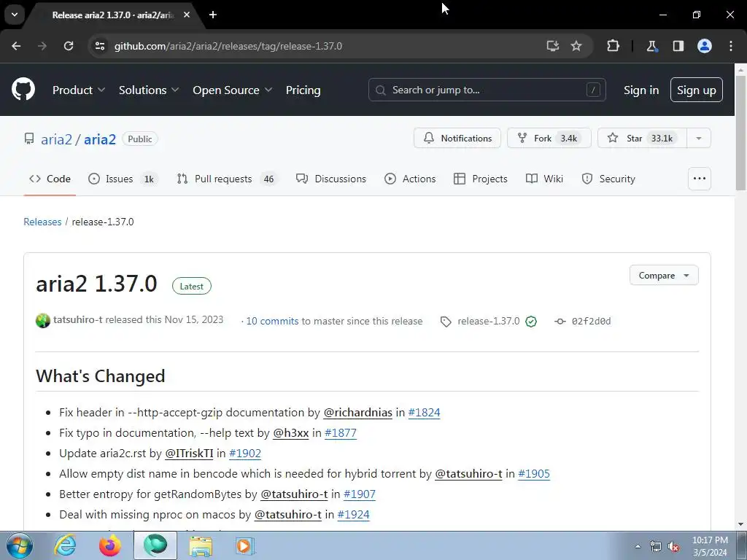This screenshot has height=560, width=747.
Task: Switch to the Code tab
Action: click(50, 179)
